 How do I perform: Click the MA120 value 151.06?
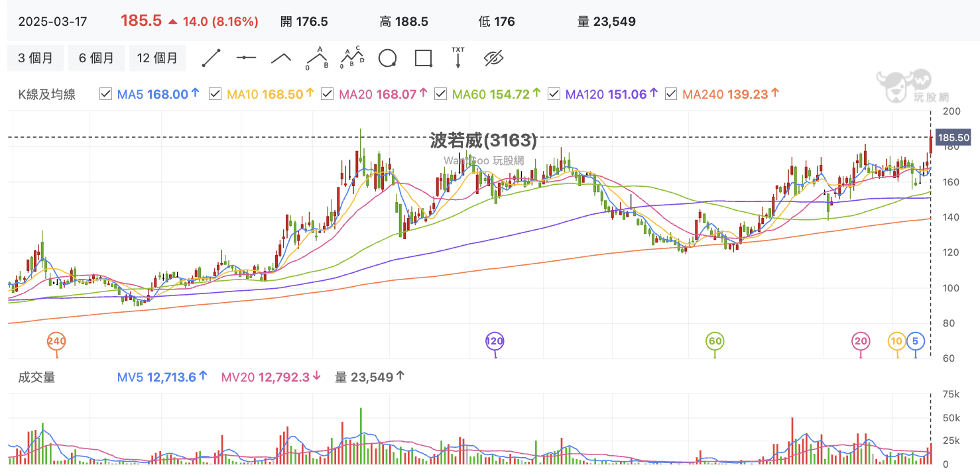click(627, 94)
